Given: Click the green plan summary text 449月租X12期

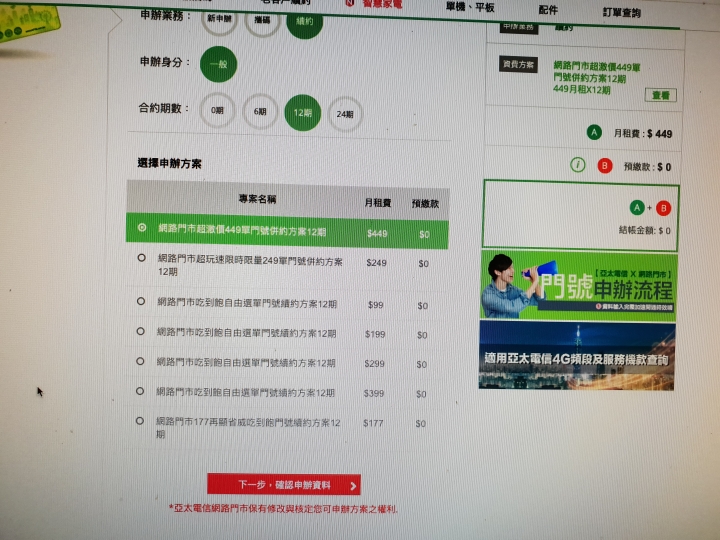Looking at the screenshot, I should (581, 90).
